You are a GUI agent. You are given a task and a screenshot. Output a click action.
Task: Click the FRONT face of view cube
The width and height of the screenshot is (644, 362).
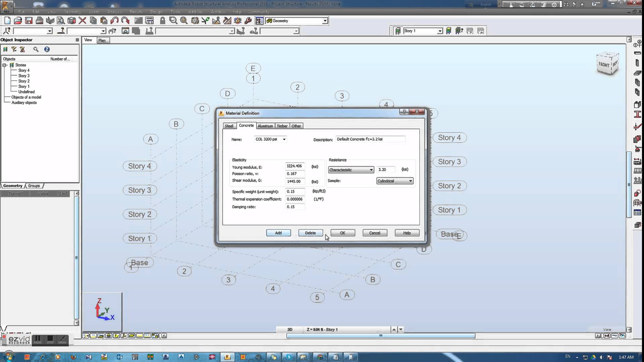(x=604, y=64)
